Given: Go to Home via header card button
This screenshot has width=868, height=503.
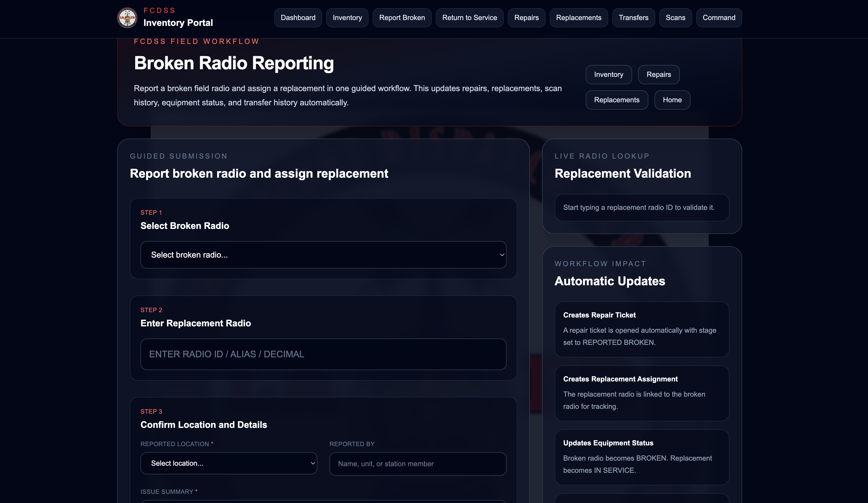Looking at the screenshot, I should pyautogui.click(x=672, y=100).
